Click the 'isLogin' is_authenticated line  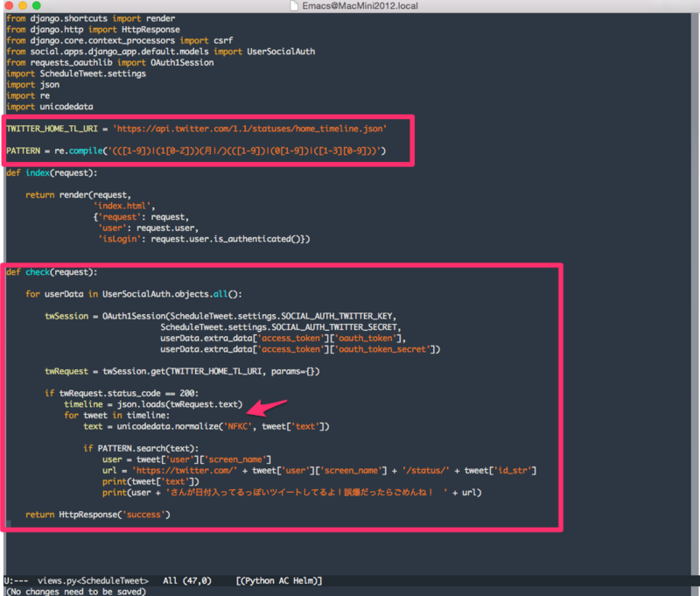point(204,239)
